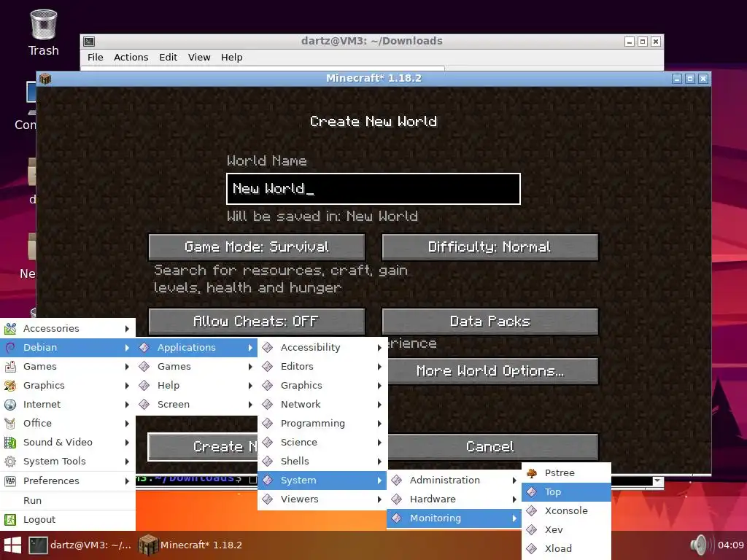This screenshot has width=747, height=560.
Task: Click the Accessories category icon
Action: click(x=10, y=329)
